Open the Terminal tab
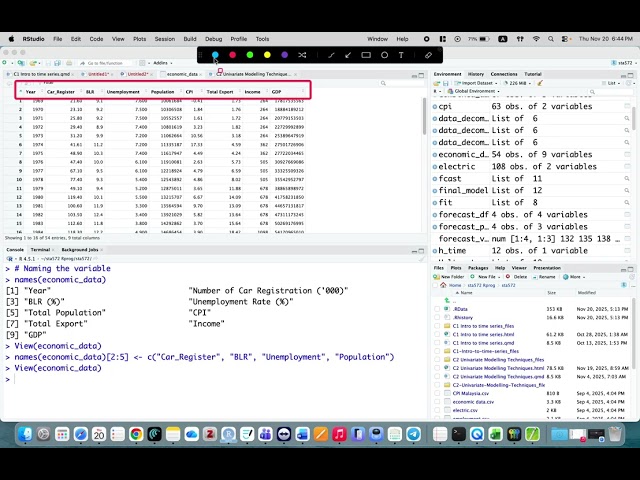640x480 pixels. pyautogui.click(x=40, y=249)
